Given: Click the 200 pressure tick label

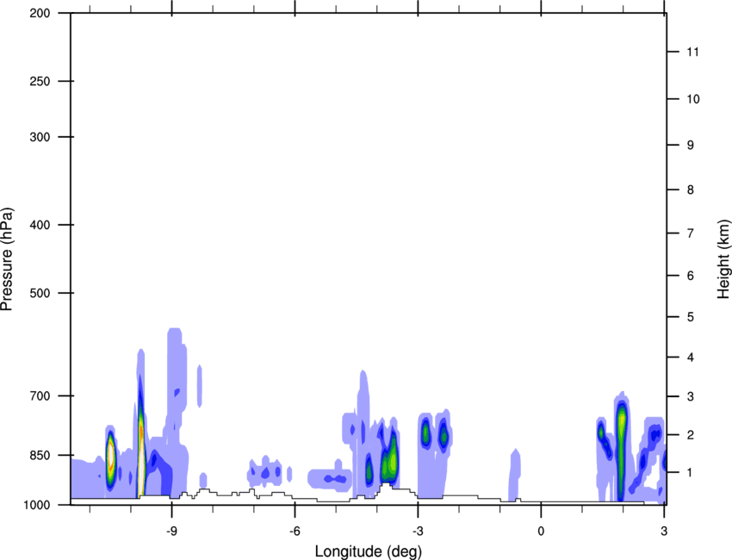Looking at the screenshot, I should tap(40, 13).
